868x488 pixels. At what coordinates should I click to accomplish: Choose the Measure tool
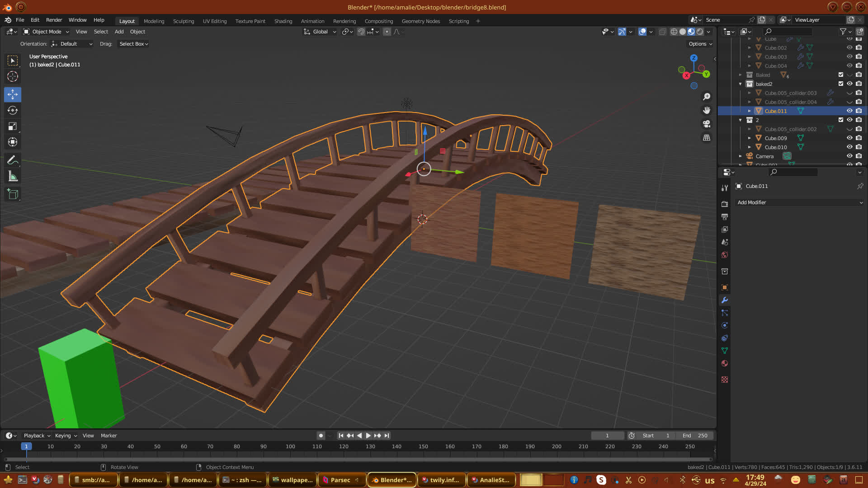click(13, 177)
